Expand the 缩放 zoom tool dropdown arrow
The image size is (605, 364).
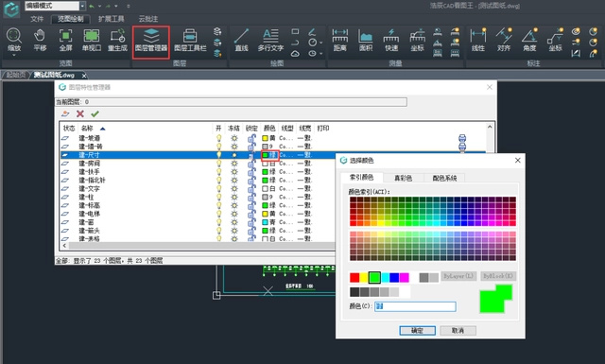pyautogui.click(x=14, y=56)
